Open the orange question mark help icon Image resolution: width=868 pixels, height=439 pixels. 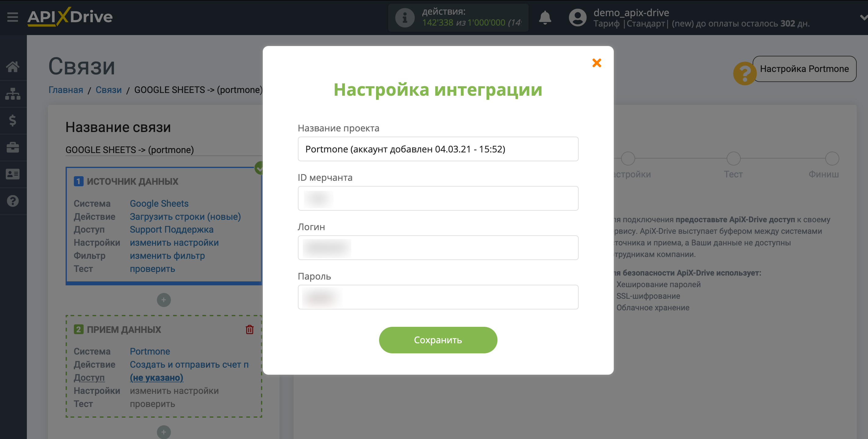point(745,73)
